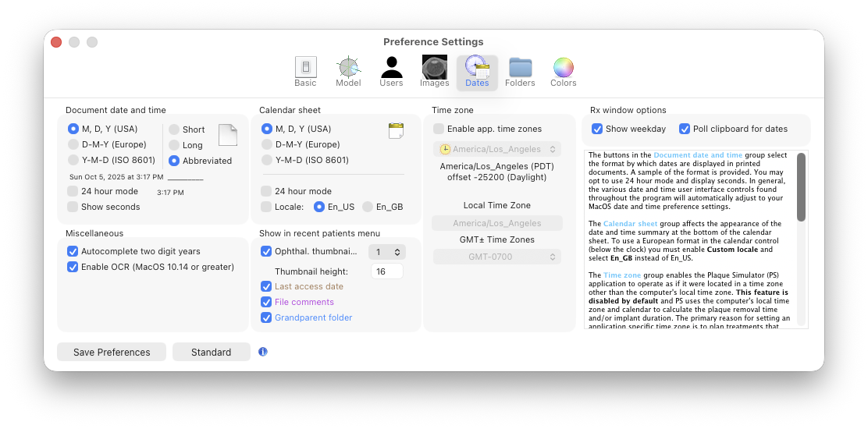Image resolution: width=868 pixels, height=429 pixels.
Task: Open the Basic preferences pane
Action: click(x=305, y=72)
